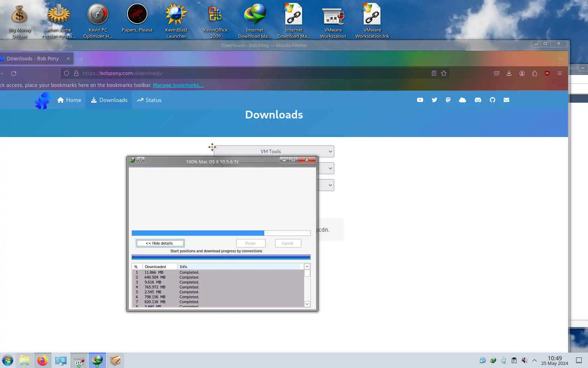Open the notification center icon
588x368 pixels.
[579, 360]
